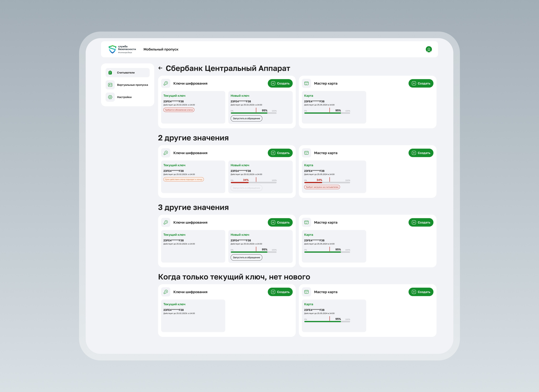Click the 95% progress bar in the topmost Карта card

[327, 113]
